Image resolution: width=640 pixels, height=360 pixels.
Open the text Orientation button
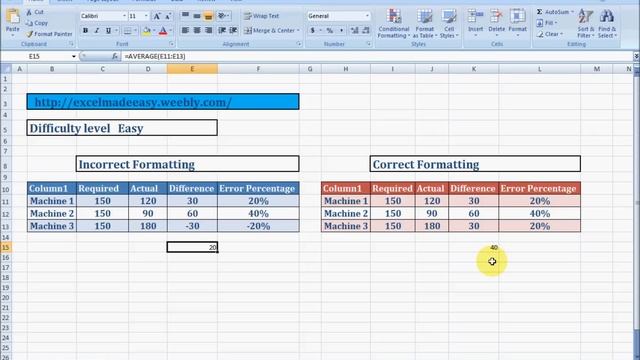tap(222, 16)
